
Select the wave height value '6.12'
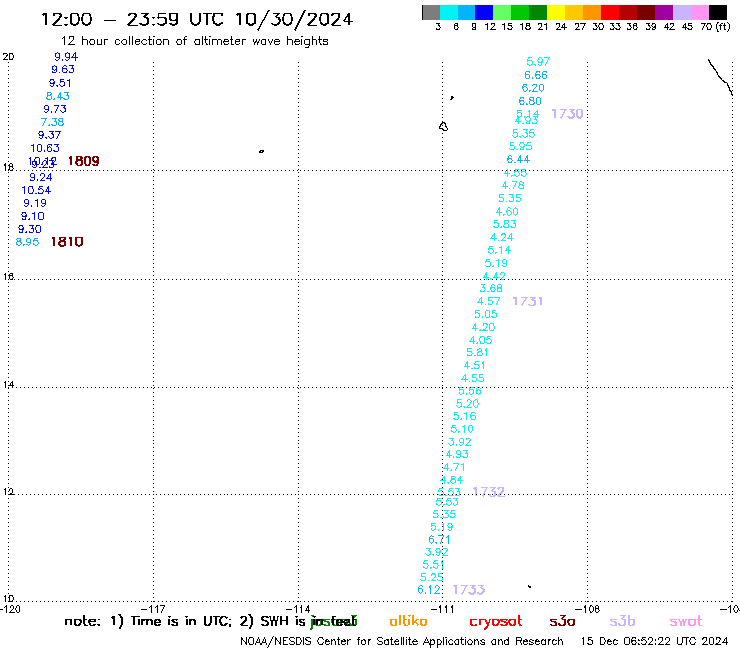click(x=429, y=590)
